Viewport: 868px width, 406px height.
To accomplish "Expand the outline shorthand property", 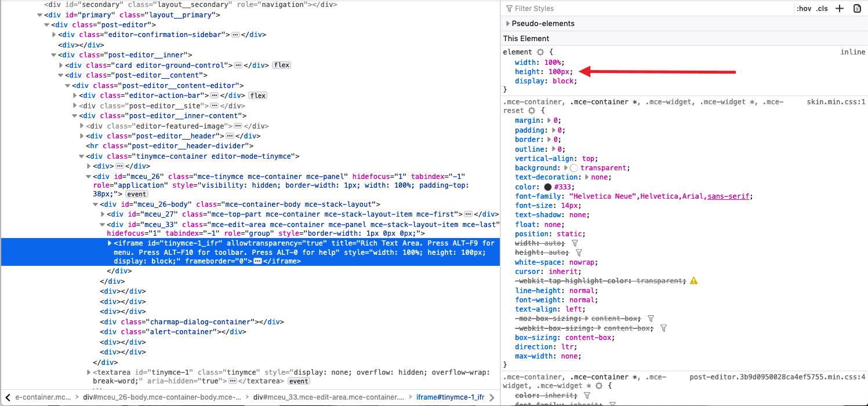I will click(x=554, y=149).
